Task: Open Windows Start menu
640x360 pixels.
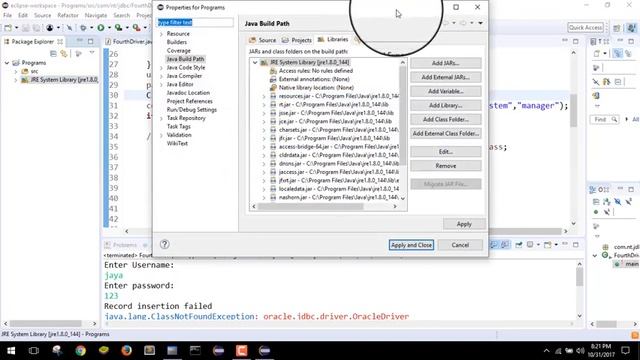Action: tap(11, 350)
